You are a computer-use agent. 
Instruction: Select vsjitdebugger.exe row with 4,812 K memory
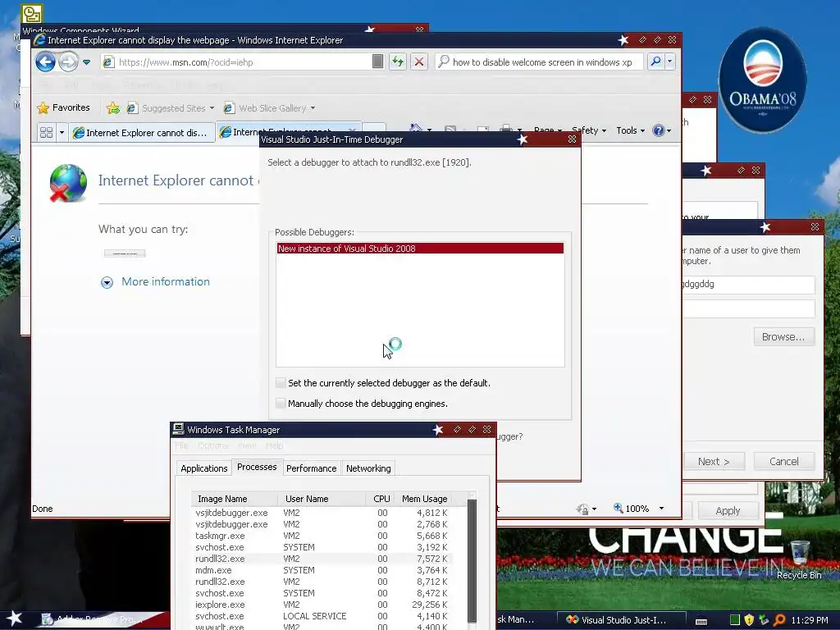pyautogui.click(x=322, y=513)
